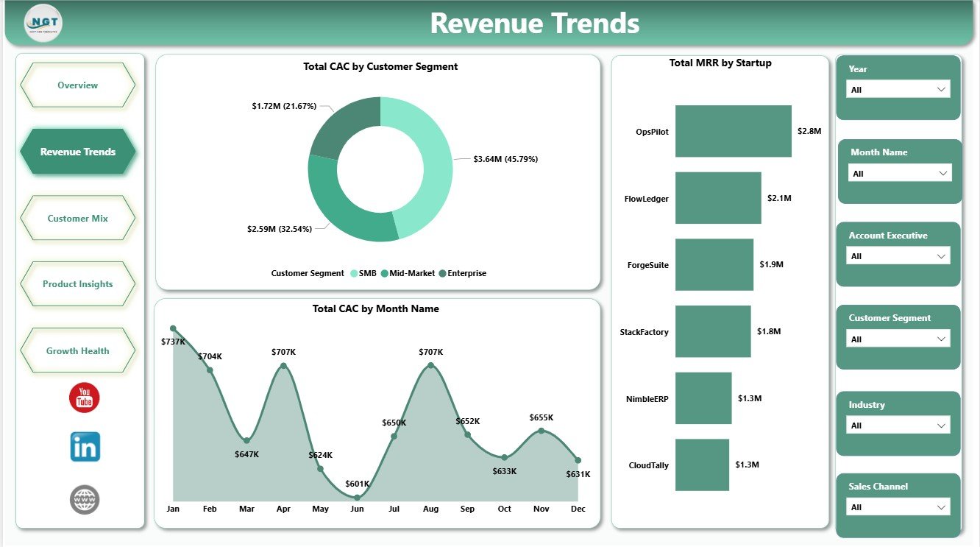Select the ForgeSuite MRR bar

tap(714, 264)
